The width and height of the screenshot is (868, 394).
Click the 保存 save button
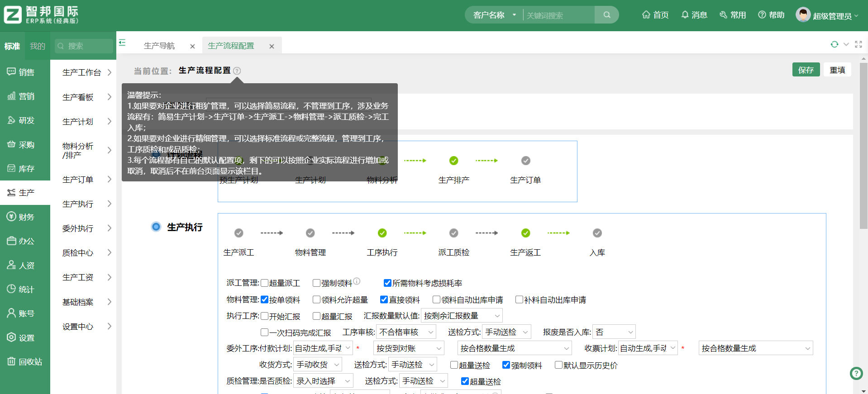click(x=806, y=70)
